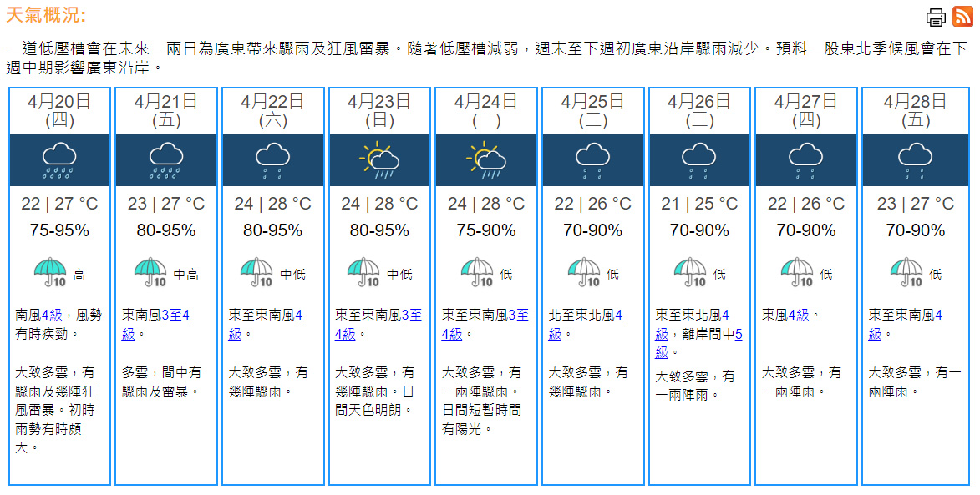Click the 天氣概況 heading
Screen dimensions: 980x495
[45, 16]
